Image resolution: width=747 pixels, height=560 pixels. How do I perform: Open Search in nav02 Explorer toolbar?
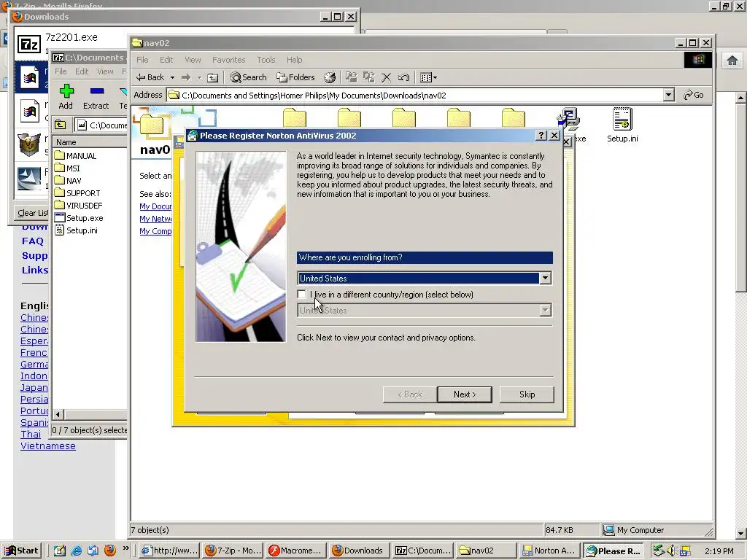tap(248, 77)
